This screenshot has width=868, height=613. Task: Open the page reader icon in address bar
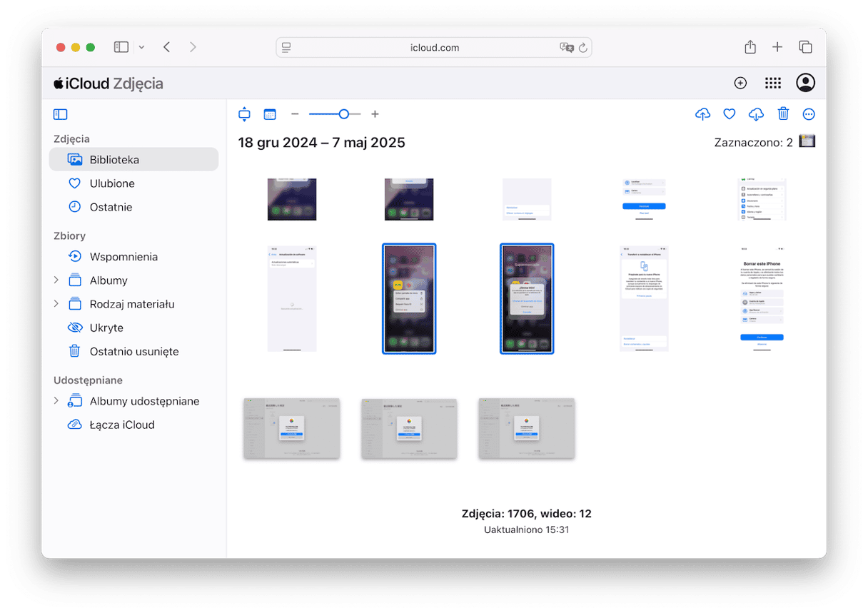[x=287, y=48]
